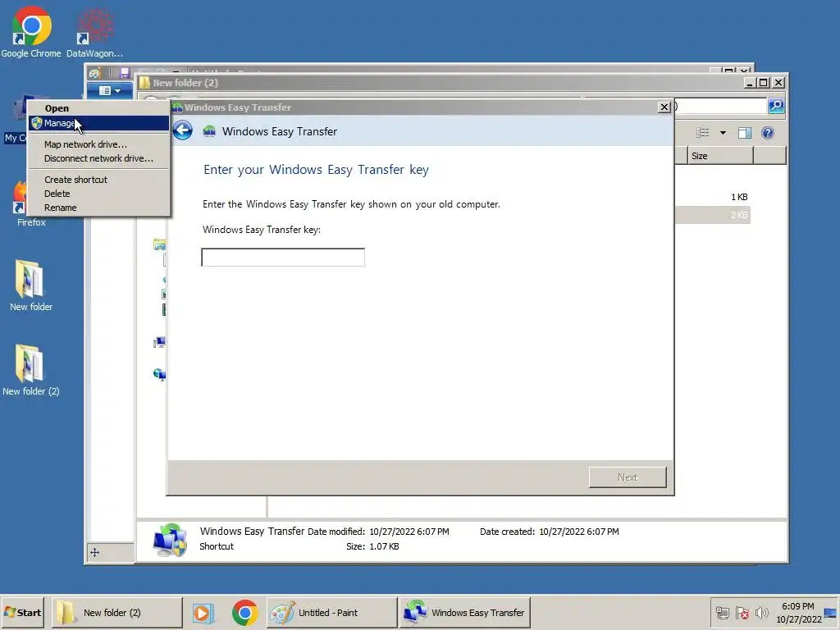
Task: Click the Next button in Easy Transfer wizard
Action: click(x=628, y=477)
